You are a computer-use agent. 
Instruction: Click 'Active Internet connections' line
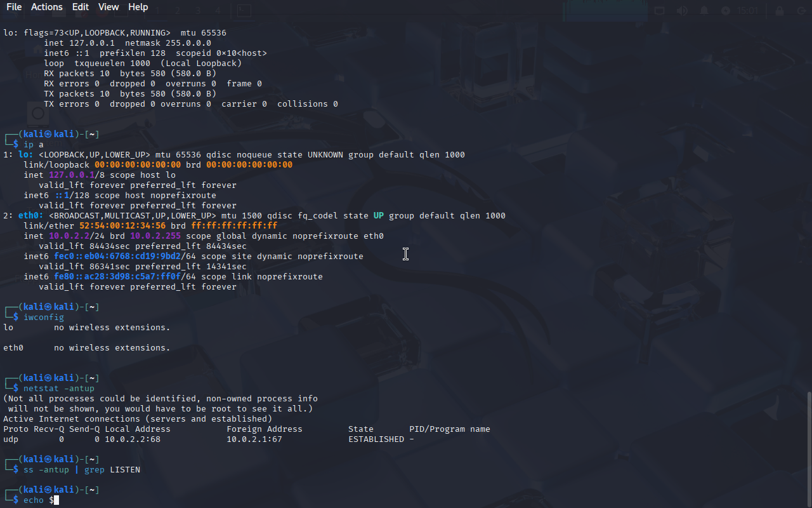click(x=138, y=419)
